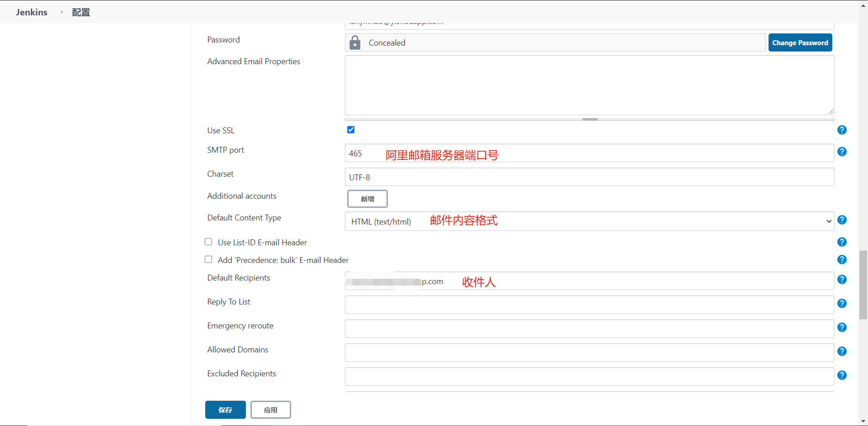Image resolution: width=868 pixels, height=426 pixels.
Task: Open help for Reply To List
Action: click(842, 304)
